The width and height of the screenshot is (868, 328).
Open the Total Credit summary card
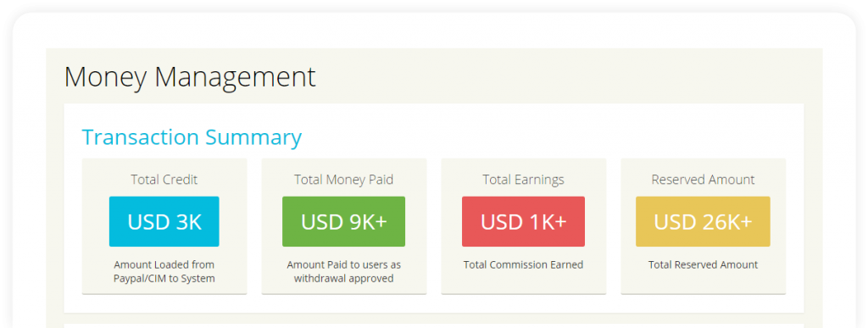tap(164, 226)
